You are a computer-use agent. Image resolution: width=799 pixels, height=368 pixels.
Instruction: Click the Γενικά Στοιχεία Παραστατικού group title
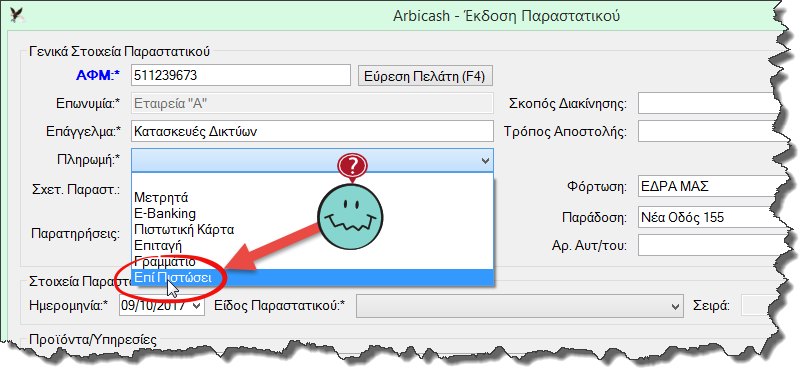pyautogui.click(x=120, y=51)
